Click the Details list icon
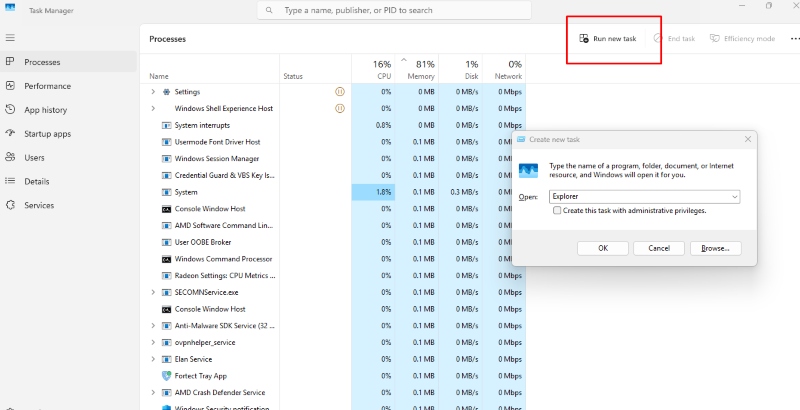800x410 pixels. pos(10,181)
